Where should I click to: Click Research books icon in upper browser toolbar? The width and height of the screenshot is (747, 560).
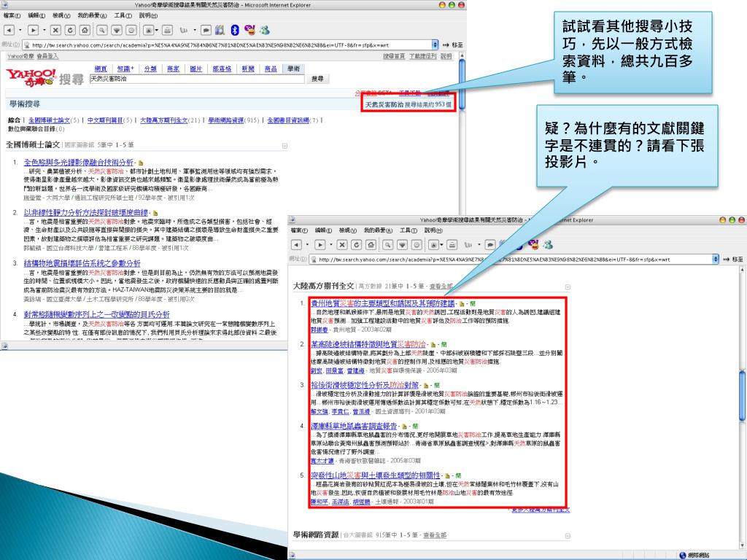[x=220, y=30]
